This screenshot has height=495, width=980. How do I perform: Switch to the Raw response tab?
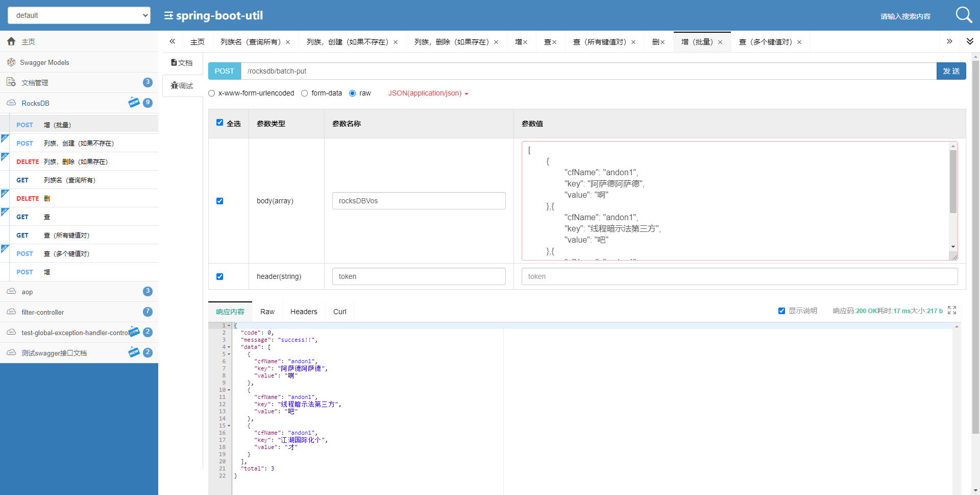point(267,312)
